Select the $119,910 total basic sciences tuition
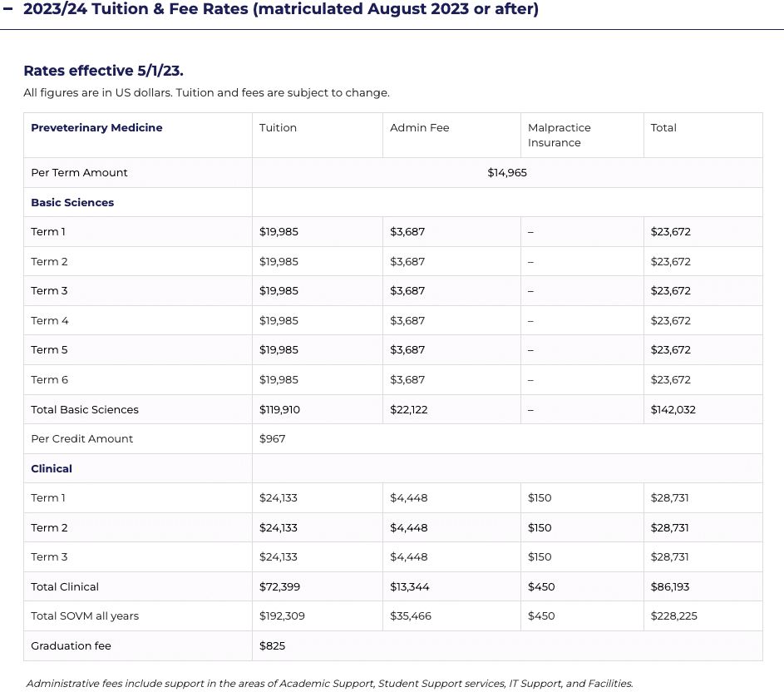This screenshot has width=784, height=692. 282,410
